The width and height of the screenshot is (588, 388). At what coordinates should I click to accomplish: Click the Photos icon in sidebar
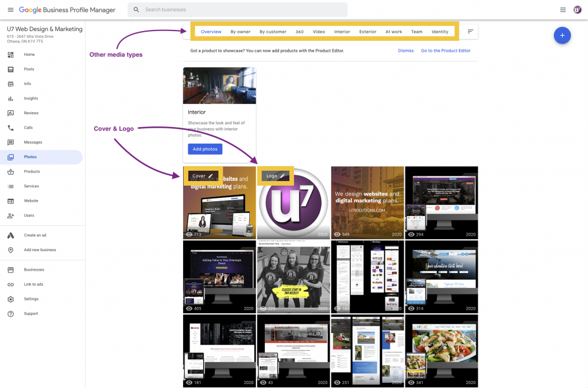(10, 157)
